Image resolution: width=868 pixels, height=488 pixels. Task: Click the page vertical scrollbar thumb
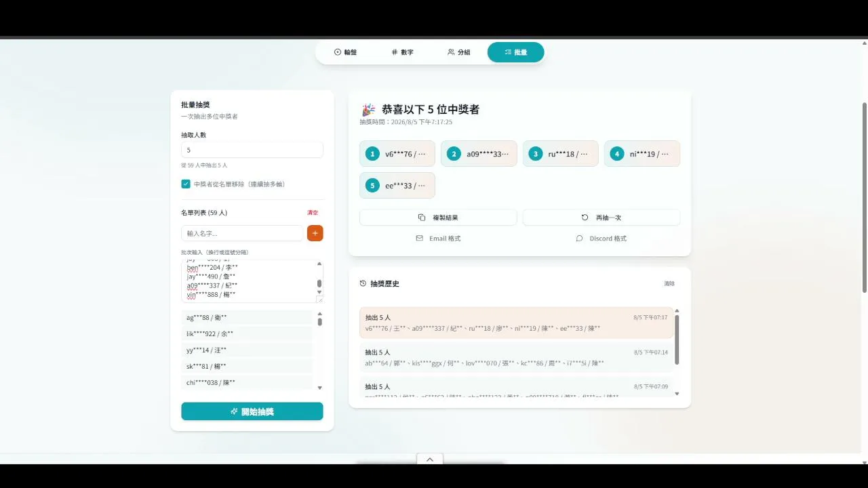point(864,197)
